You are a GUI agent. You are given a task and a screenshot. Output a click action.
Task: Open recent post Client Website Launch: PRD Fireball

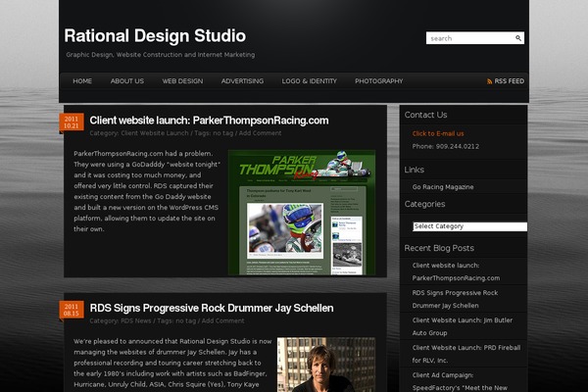coord(466,354)
